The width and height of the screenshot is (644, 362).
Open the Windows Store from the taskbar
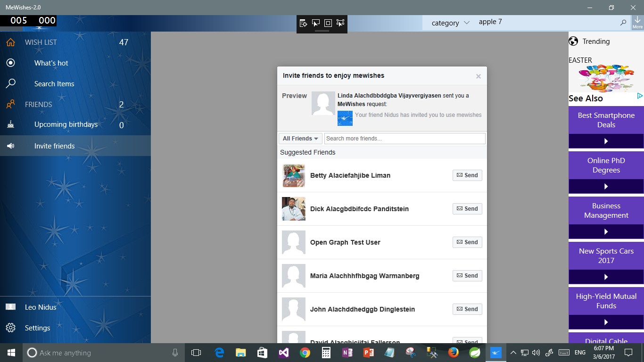(262, 353)
